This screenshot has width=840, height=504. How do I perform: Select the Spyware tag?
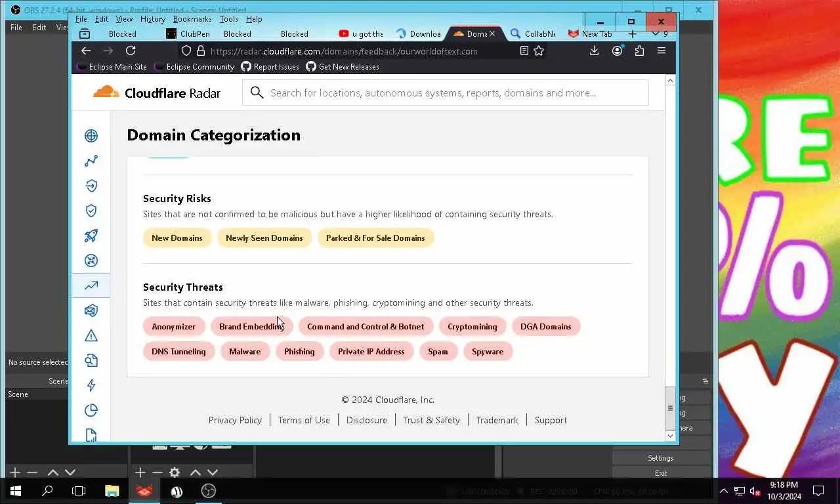(488, 351)
